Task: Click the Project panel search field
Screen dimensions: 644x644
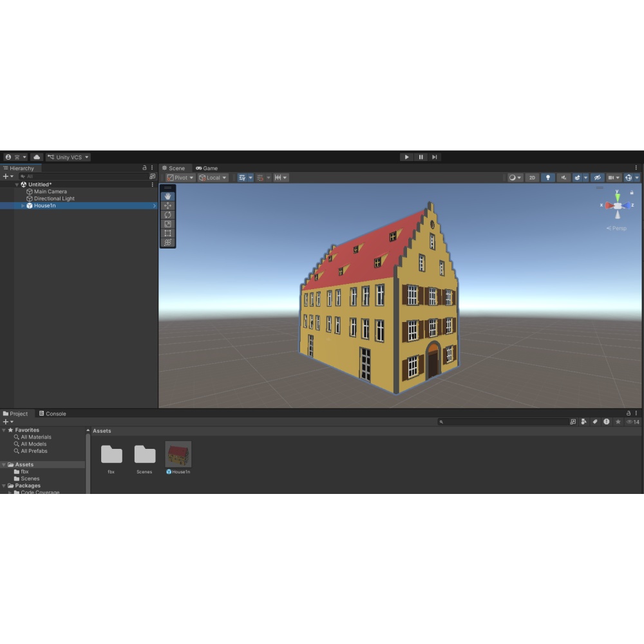Action: [x=503, y=422]
